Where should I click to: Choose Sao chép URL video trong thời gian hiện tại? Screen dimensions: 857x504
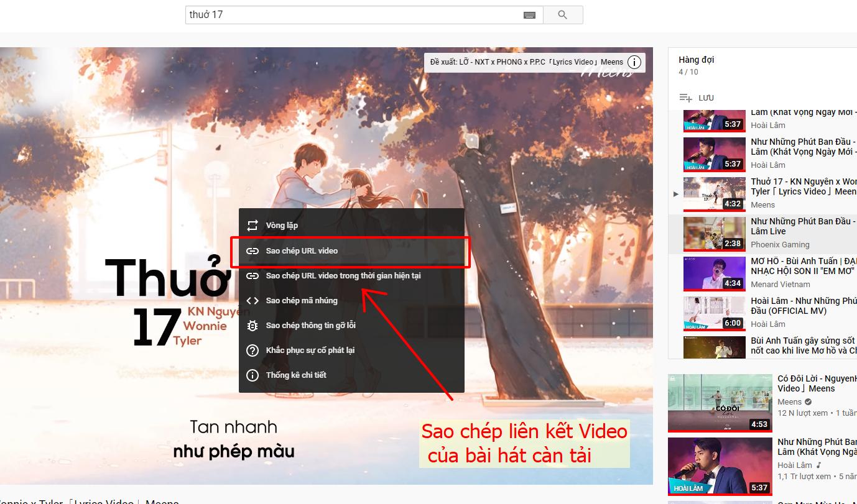point(343,276)
